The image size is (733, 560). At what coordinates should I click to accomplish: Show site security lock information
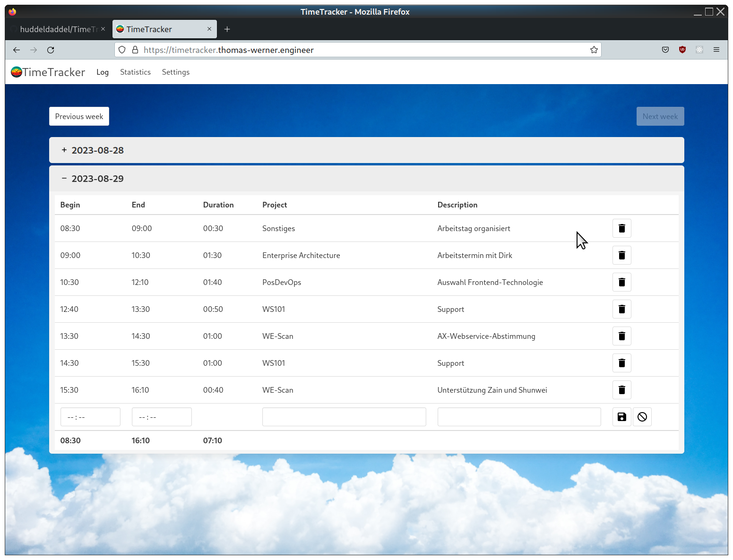pos(135,50)
